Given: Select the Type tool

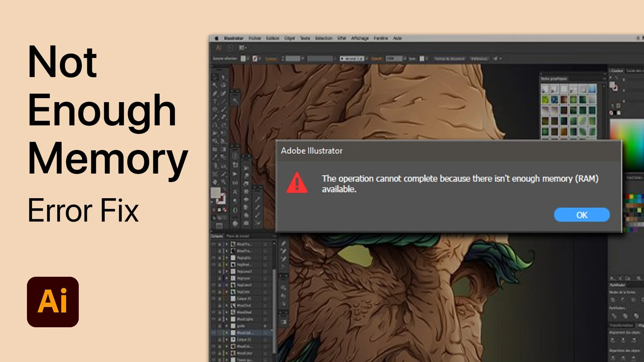Looking at the screenshot, I should [x=215, y=101].
